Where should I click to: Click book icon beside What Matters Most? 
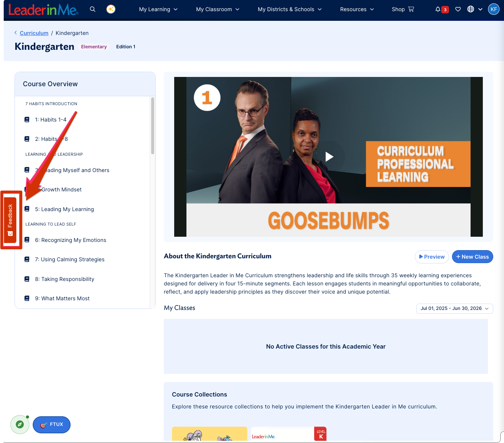tap(27, 298)
